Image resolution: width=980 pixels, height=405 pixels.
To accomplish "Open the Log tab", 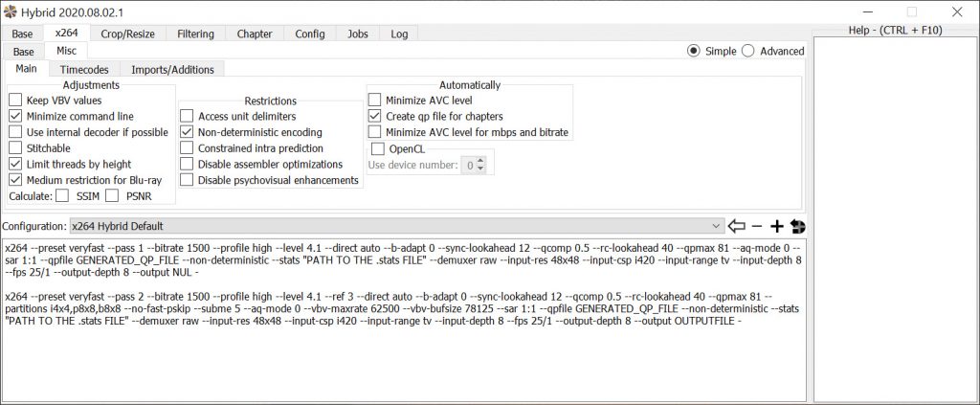I will point(399,34).
